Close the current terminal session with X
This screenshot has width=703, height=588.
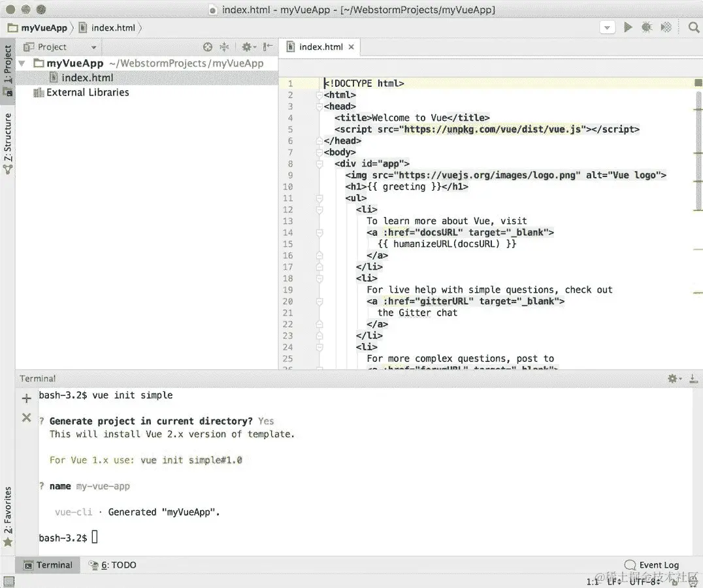(26, 417)
